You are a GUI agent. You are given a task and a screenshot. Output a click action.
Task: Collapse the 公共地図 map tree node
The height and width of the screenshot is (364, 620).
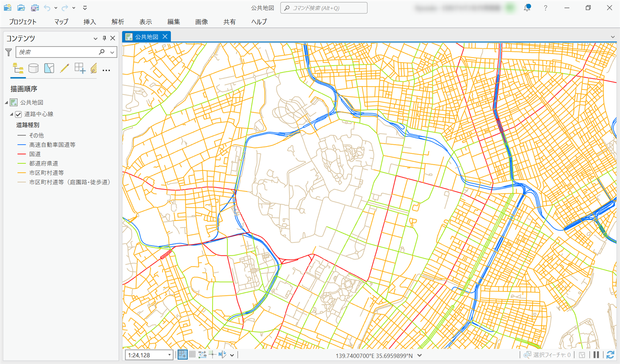point(7,103)
